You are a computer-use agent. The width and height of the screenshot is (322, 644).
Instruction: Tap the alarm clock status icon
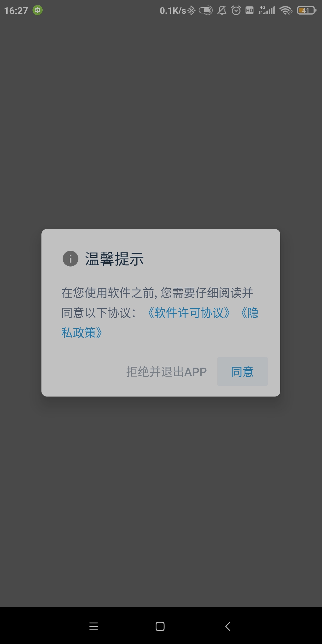click(x=236, y=10)
